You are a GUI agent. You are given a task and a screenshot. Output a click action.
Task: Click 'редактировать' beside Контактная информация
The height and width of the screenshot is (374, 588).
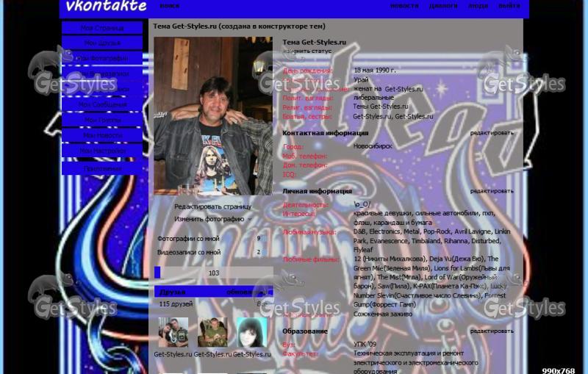[x=492, y=133]
